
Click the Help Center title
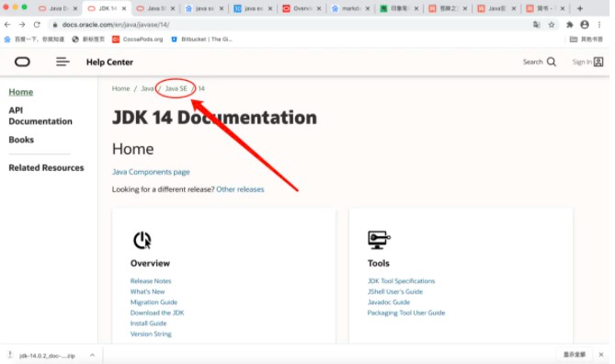[x=109, y=62]
